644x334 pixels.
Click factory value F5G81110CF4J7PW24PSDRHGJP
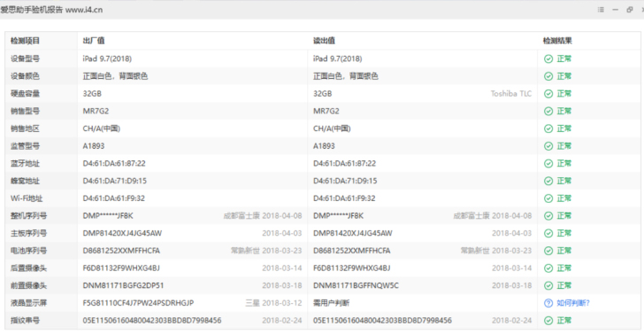(x=138, y=303)
